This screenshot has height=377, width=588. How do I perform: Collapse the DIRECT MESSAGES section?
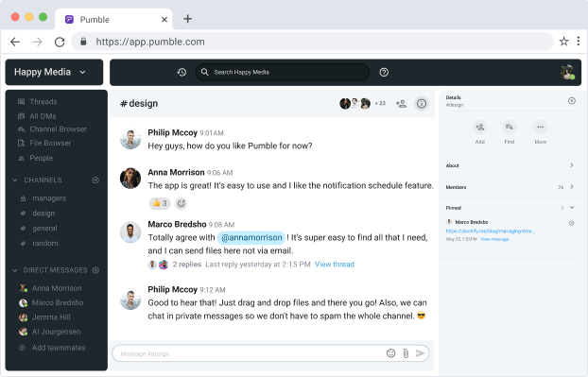(x=15, y=270)
